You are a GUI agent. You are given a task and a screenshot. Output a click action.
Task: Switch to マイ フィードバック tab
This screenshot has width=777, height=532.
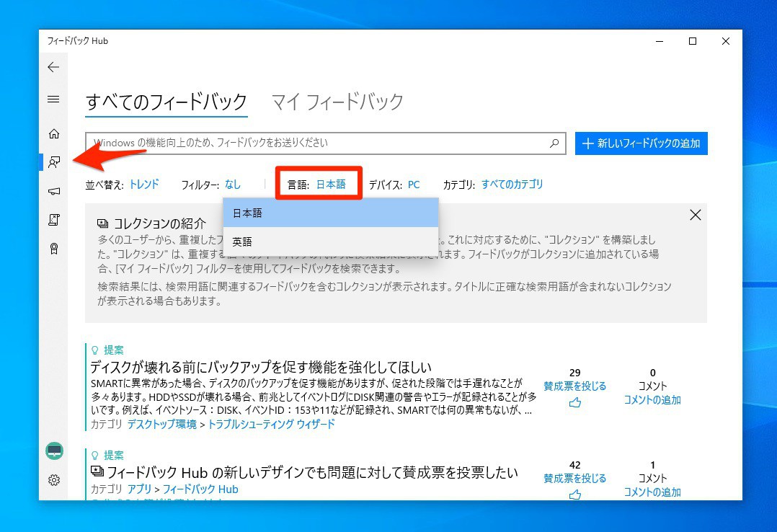pos(337,102)
